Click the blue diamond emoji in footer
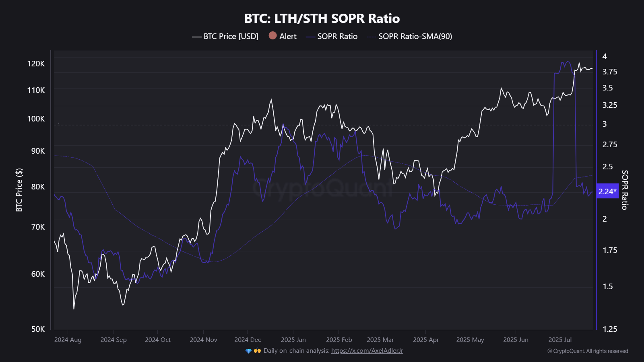Screen dimensions: 644x362 pos(248,351)
